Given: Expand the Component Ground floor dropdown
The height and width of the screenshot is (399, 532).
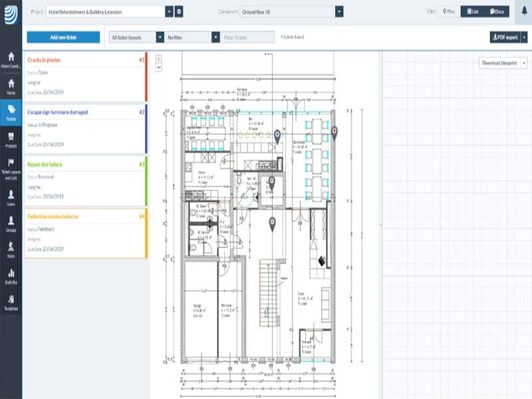Looking at the screenshot, I should (339, 12).
